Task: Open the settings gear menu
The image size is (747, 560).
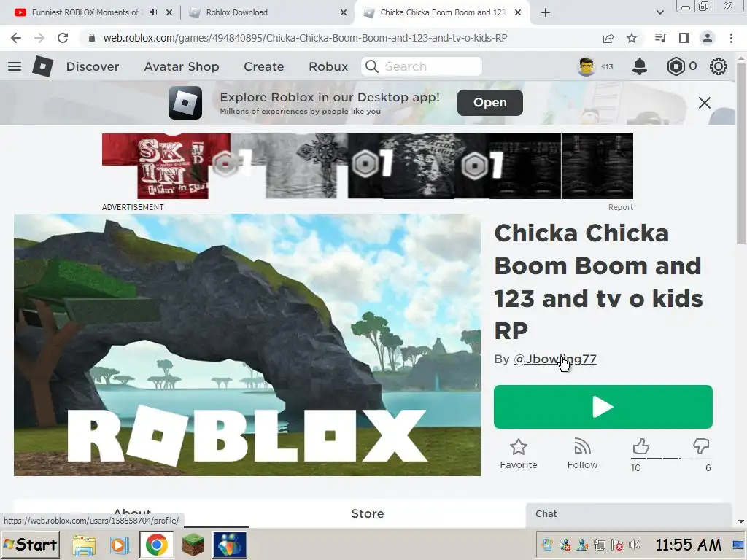Action: point(718,66)
